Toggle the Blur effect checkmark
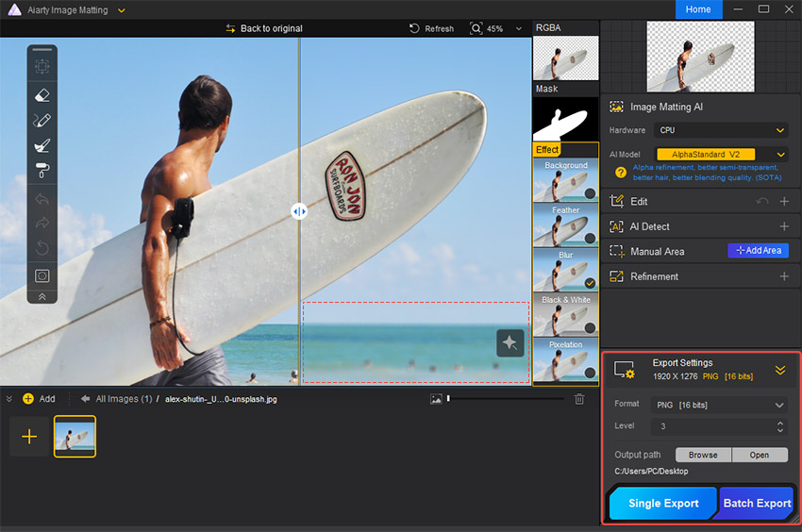Screen dimensions: 802x532 pos(590,283)
